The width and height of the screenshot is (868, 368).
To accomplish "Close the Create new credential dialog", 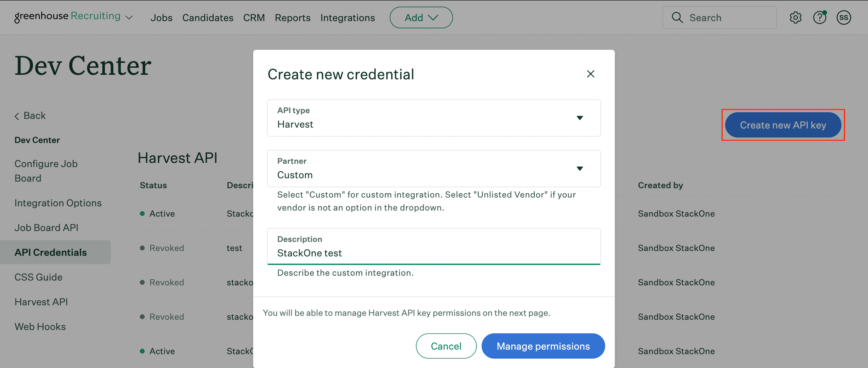I will click(x=590, y=74).
